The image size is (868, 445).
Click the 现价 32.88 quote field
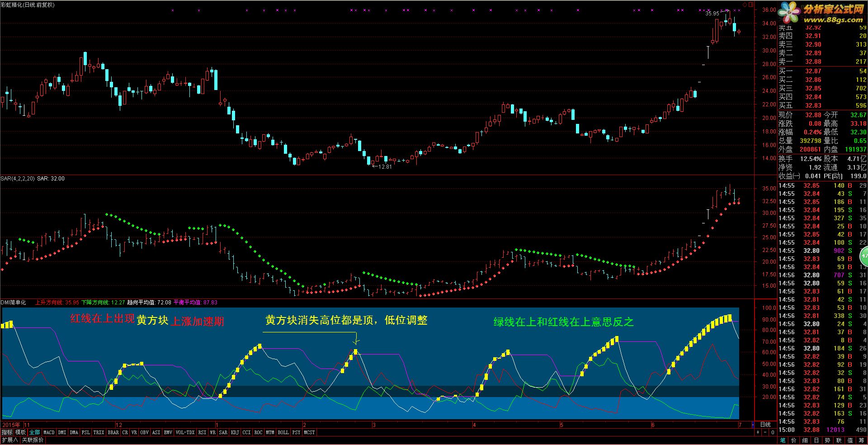coord(800,115)
